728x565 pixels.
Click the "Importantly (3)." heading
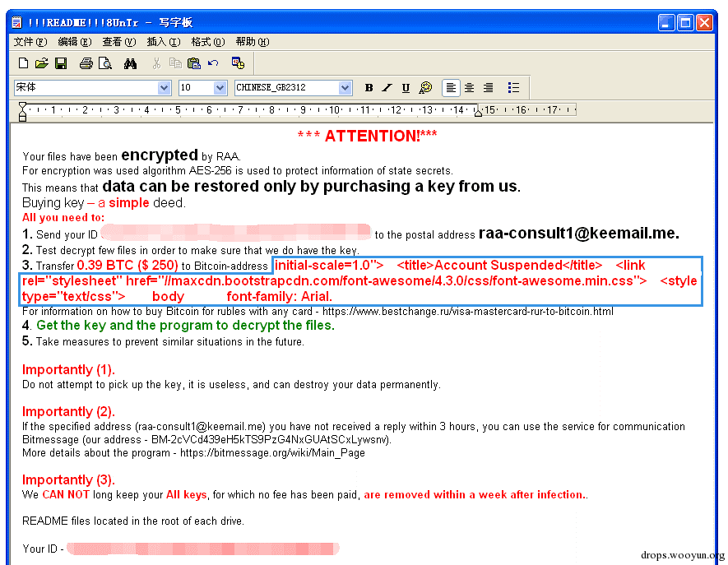68,479
